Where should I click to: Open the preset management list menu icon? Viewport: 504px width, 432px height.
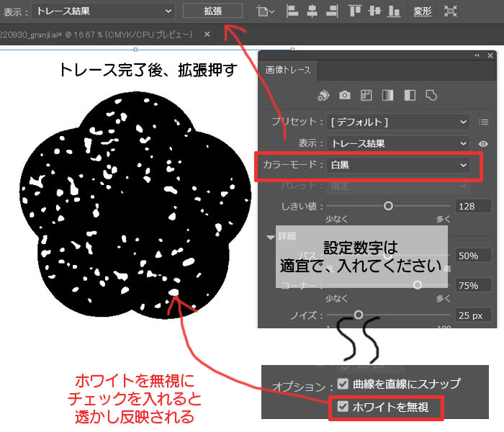pyautogui.click(x=483, y=122)
